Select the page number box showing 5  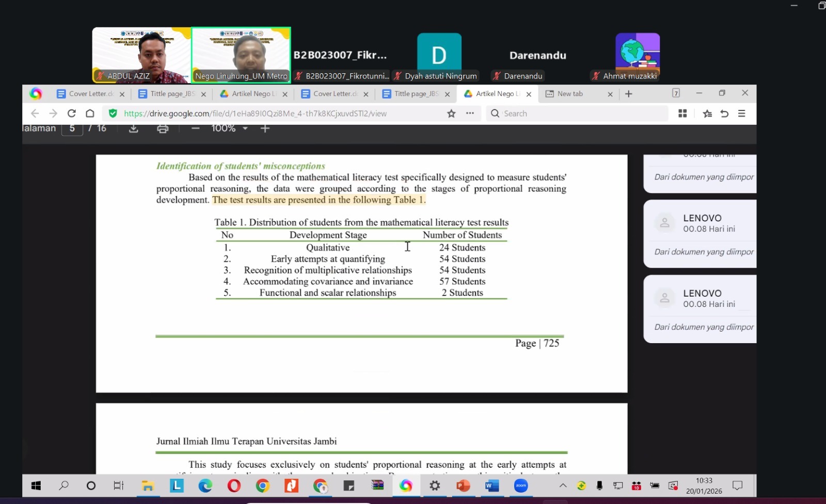pos(72,128)
